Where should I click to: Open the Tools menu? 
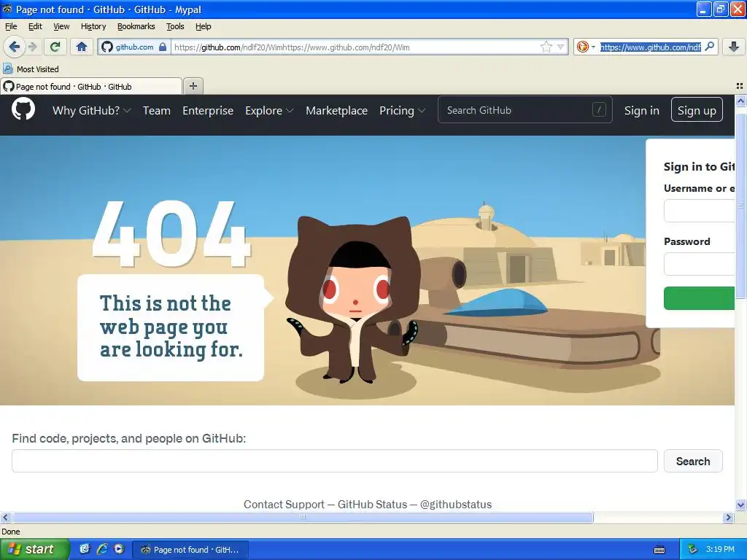coord(175,26)
